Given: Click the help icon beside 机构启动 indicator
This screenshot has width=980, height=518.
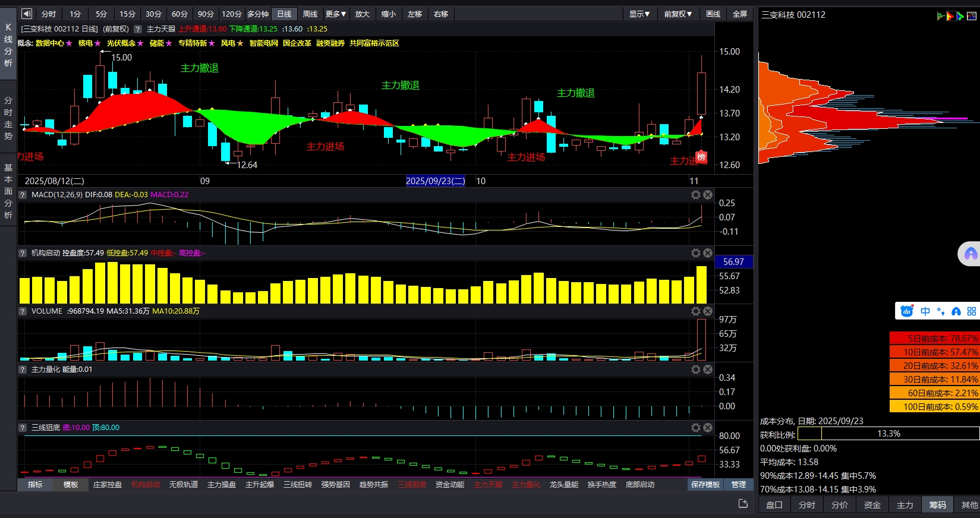Looking at the screenshot, I should click(x=23, y=253).
